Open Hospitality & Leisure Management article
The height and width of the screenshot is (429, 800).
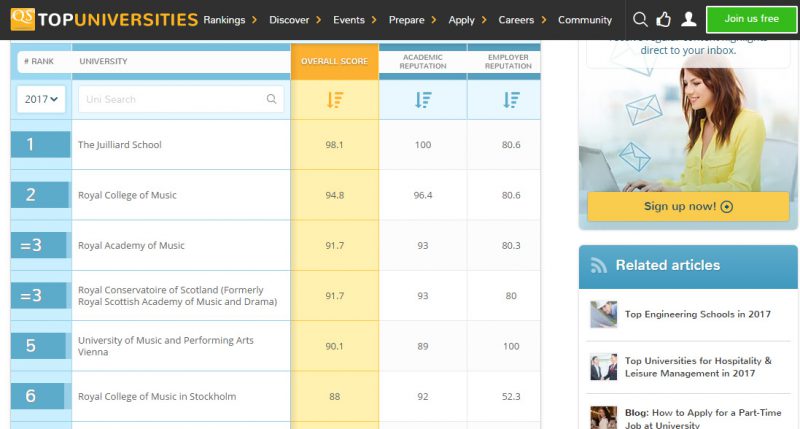pos(698,367)
